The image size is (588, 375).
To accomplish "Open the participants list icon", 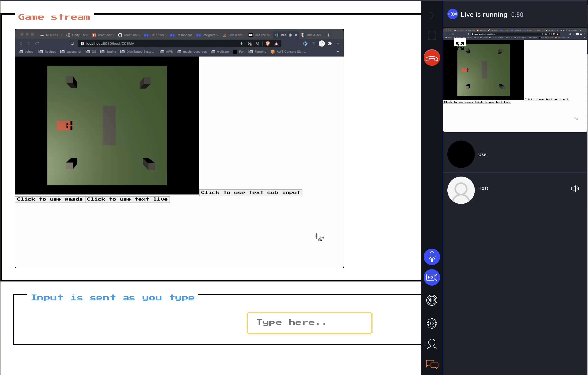I will (431, 344).
